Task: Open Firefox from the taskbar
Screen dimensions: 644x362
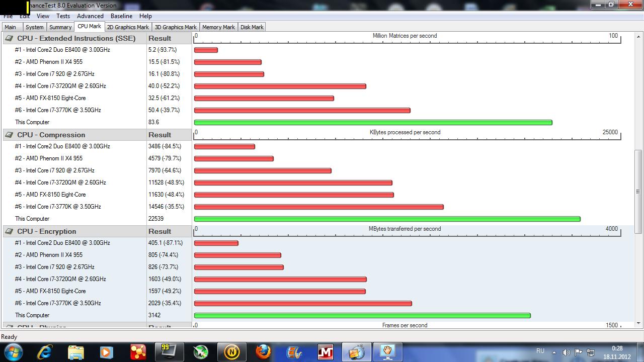Action: (263, 351)
